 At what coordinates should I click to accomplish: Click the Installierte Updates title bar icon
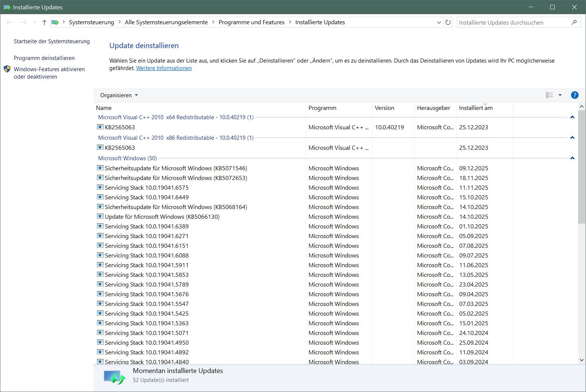pos(7,7)
